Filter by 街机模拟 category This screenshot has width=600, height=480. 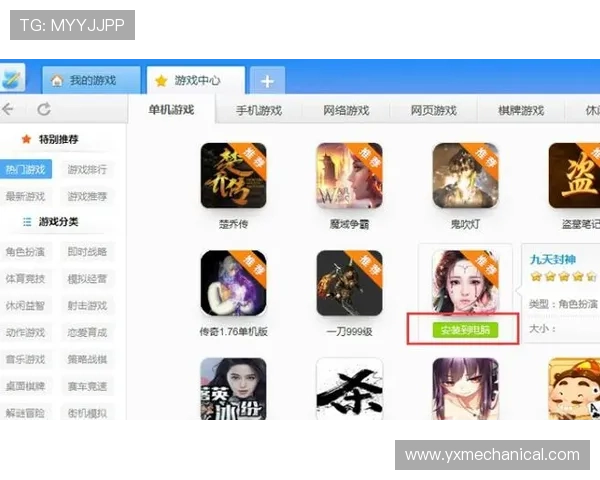click(87, 413)
